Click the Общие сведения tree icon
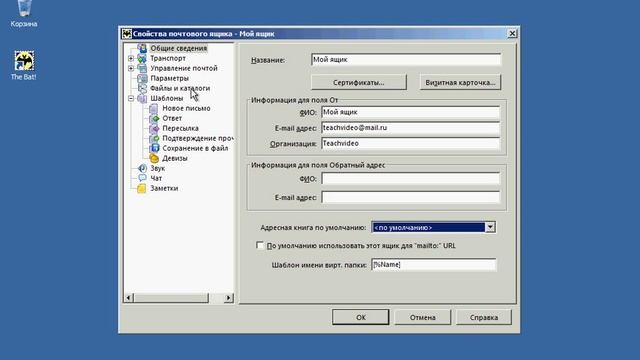The image size is (640, 360). pyautogui.click(x=142, y=48)
